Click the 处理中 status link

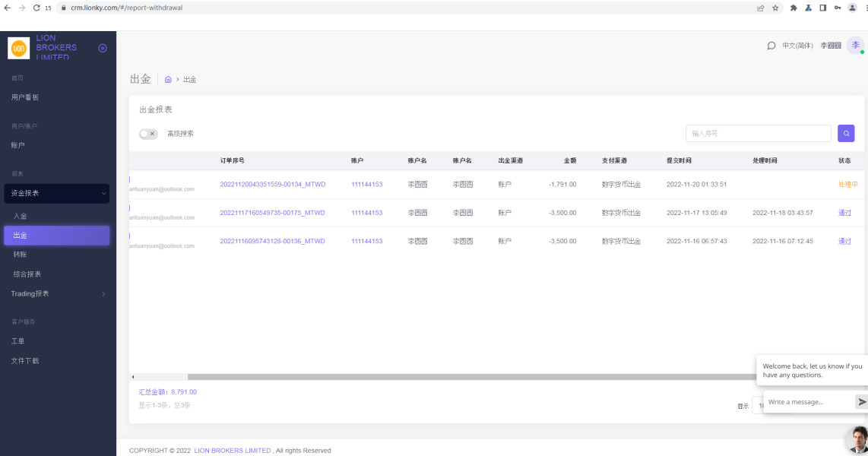[x=847, y=185]
